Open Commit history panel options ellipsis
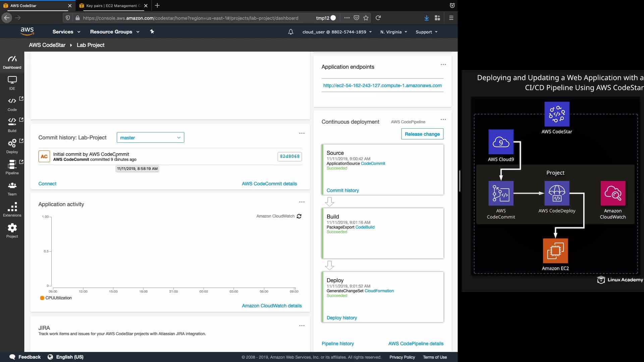The image size is (644, 362). (302, 133)
